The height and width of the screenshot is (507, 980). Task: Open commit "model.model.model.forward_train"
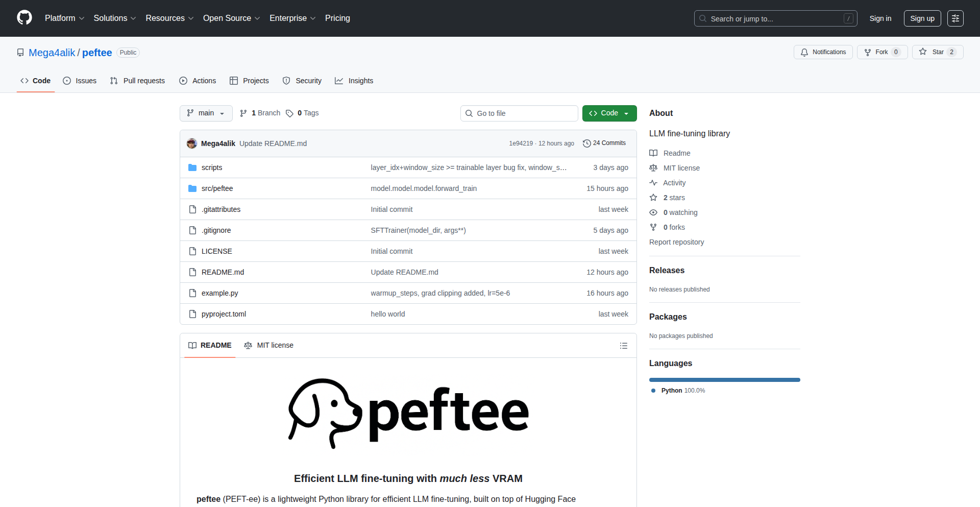tap(424, 188)
